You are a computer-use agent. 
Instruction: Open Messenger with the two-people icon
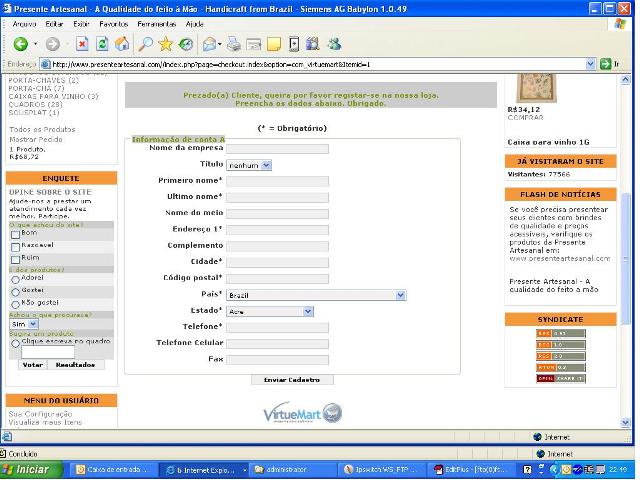pyautogui.click(x=334, y=44)
